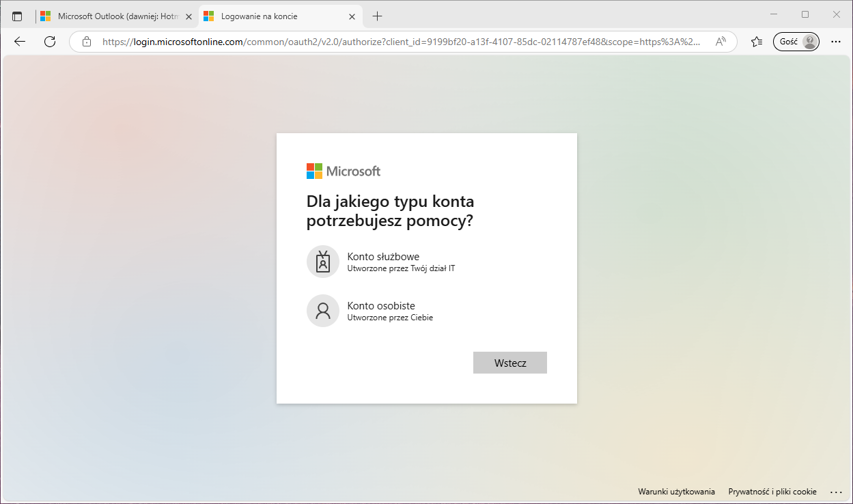Viewport: 853px width, 504px height.
Task: Click 'Utworzone przez Twój dział IT' text
Action: (401, 268)
